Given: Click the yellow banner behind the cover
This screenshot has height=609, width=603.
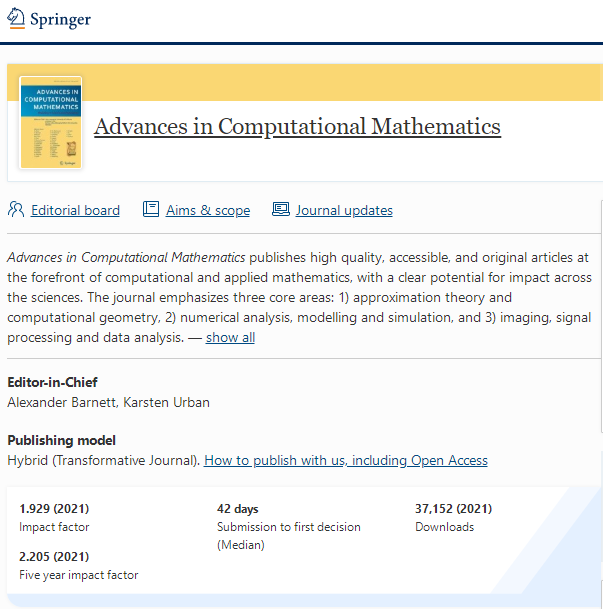Looking at the screenshot, I should (x=342, y=82).
